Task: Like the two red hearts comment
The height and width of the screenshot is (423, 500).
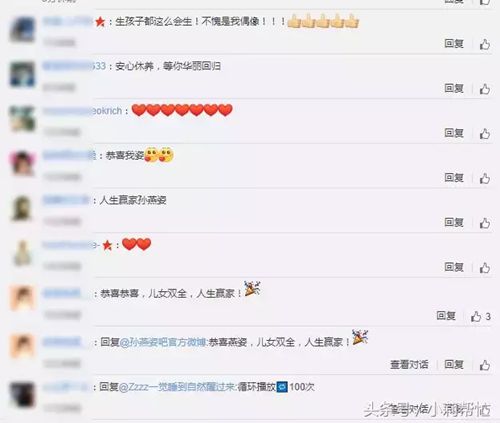Action: [485, 268]
